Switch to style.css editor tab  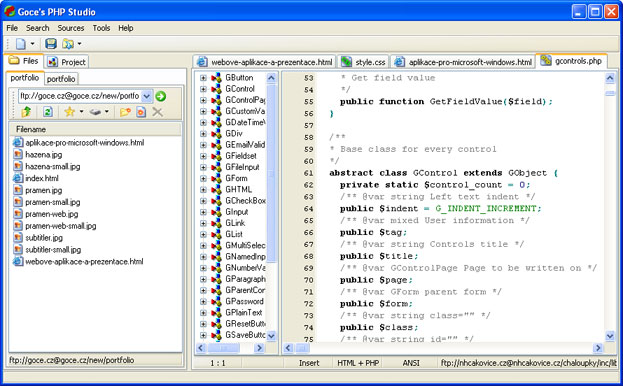[x=364, y=62]
